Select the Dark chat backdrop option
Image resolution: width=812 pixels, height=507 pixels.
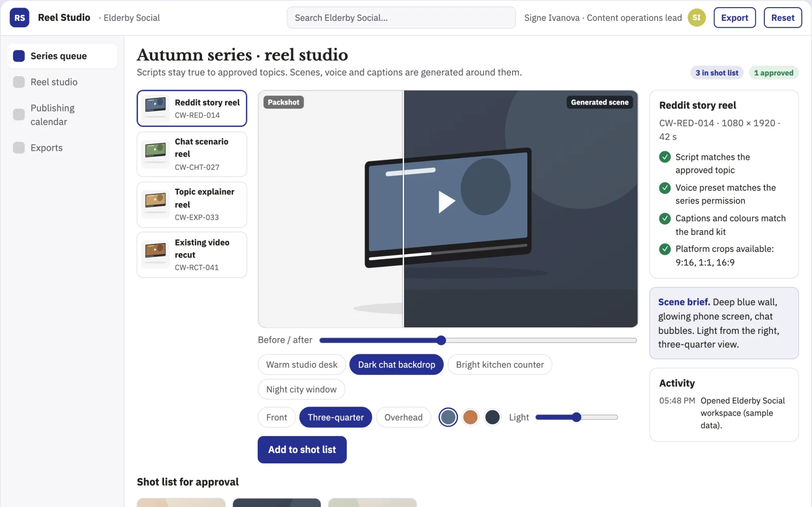(396, 364)
